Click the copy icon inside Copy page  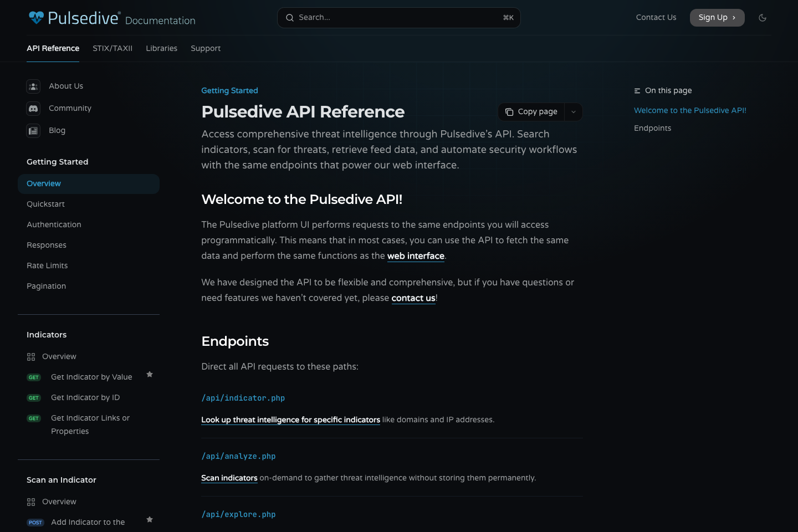point(509,111)
